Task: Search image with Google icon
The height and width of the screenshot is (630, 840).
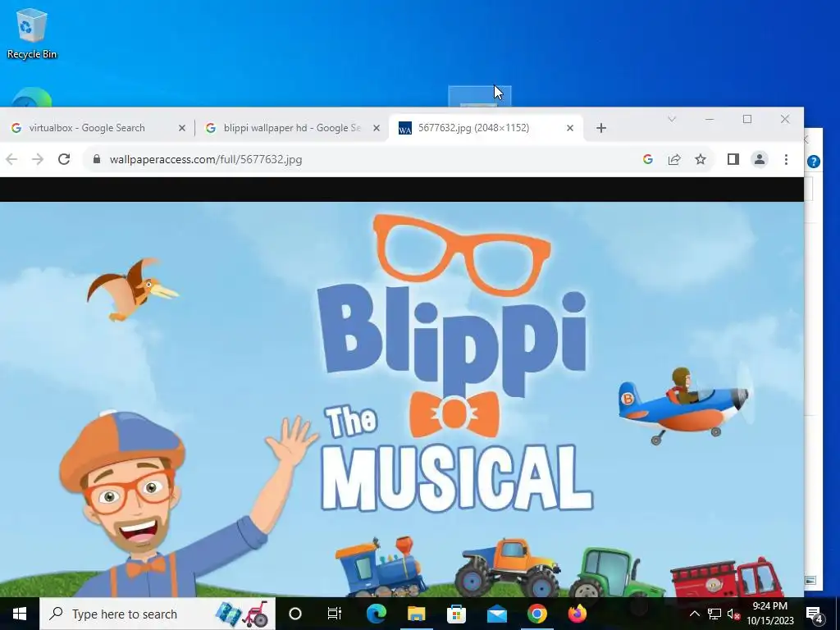Action: (648, 159)
